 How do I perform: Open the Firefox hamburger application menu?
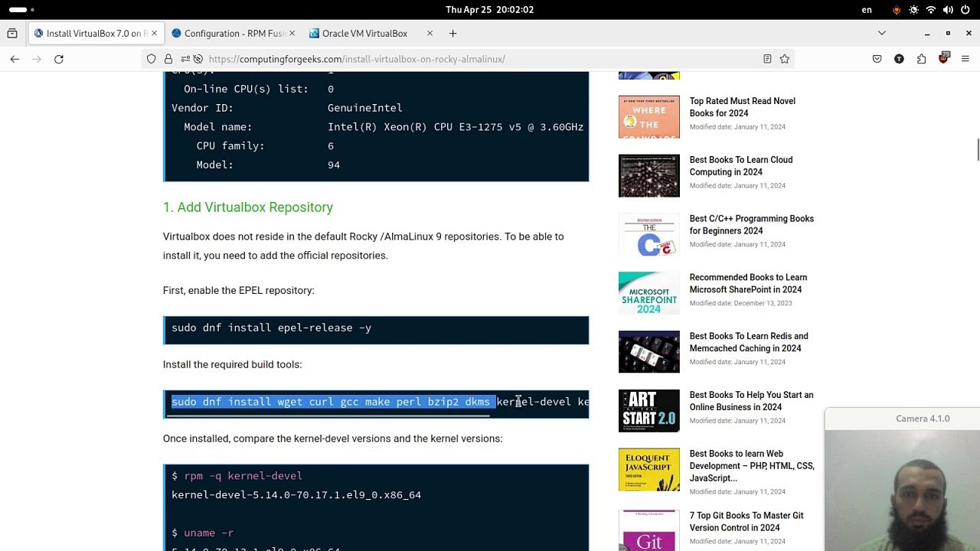tap(965, 59)
